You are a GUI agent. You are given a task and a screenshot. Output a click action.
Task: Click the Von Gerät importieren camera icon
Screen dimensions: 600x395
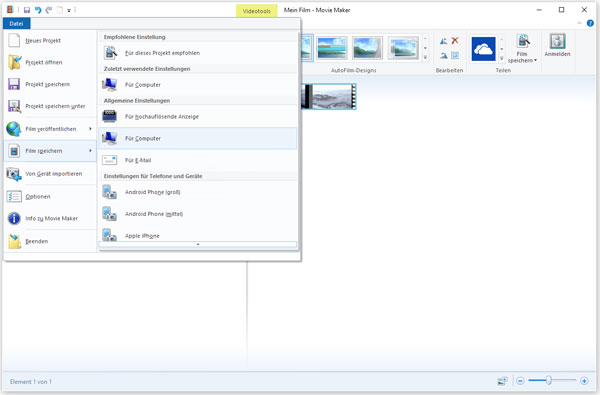[14, 174]
